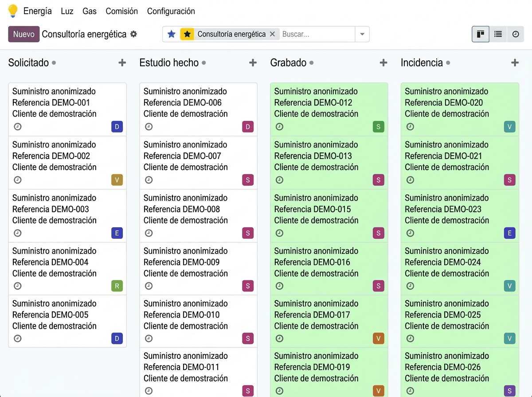This screenshot has width=532, height=397.
Task: Open activity clock on DEMO-008 card
Action: pos(149,233)
